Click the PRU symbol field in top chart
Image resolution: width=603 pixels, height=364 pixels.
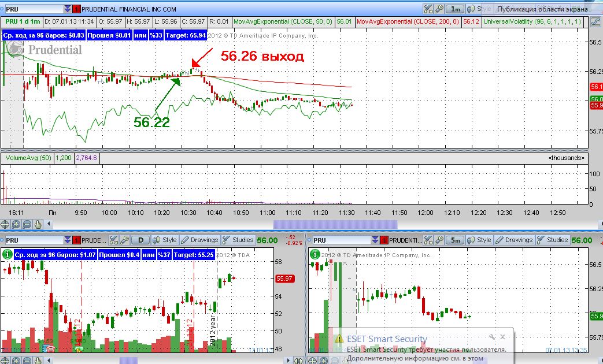[34, 9]
